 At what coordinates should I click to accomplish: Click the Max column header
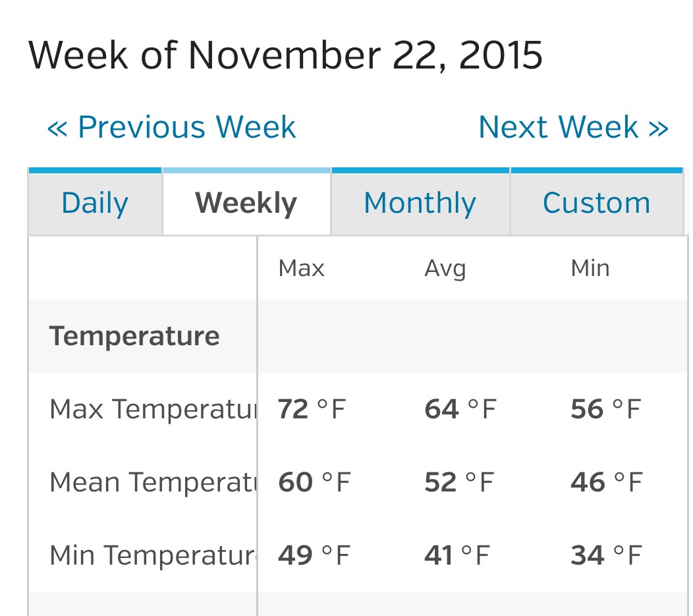tap(302, 268)
